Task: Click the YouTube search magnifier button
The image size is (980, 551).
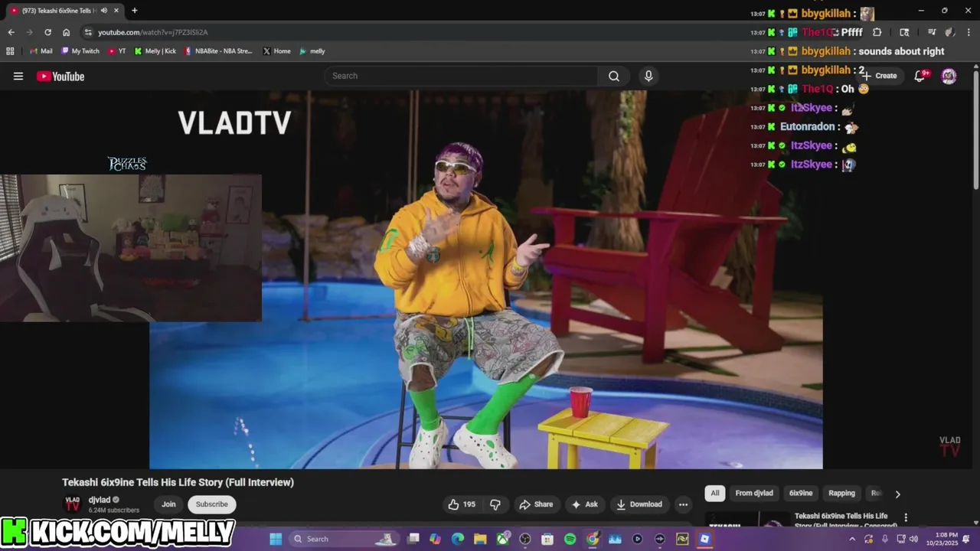Action: tap(614, 76)
